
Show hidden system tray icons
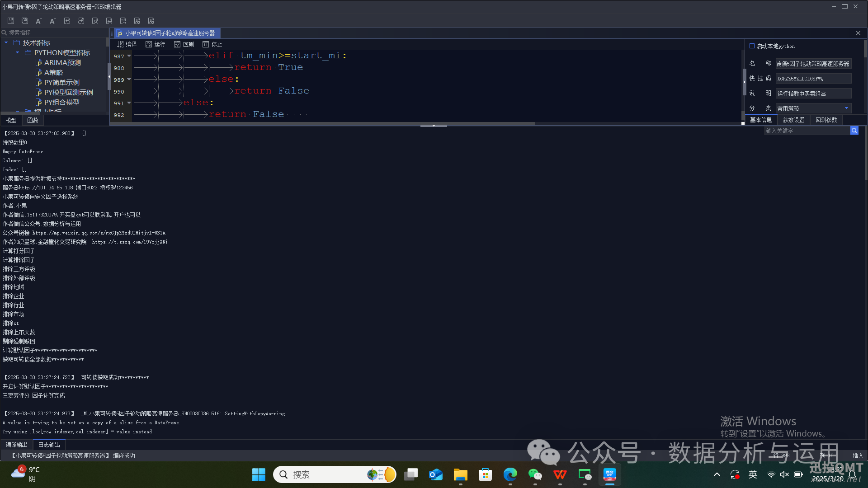[x=717, y=474]
